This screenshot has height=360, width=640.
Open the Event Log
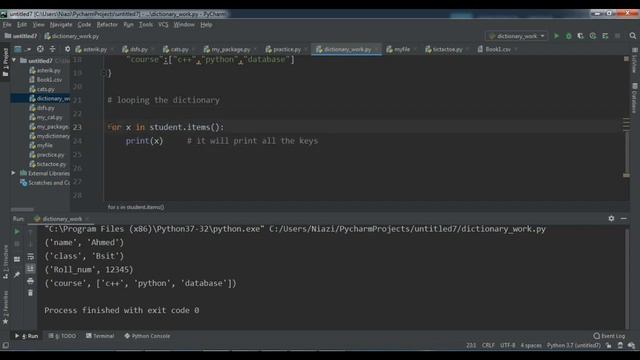pyautogui.click(x=609, y=336)
